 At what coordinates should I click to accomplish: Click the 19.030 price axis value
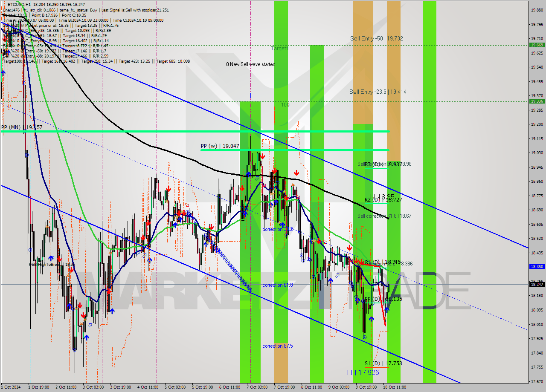click(x=537, y=153)
